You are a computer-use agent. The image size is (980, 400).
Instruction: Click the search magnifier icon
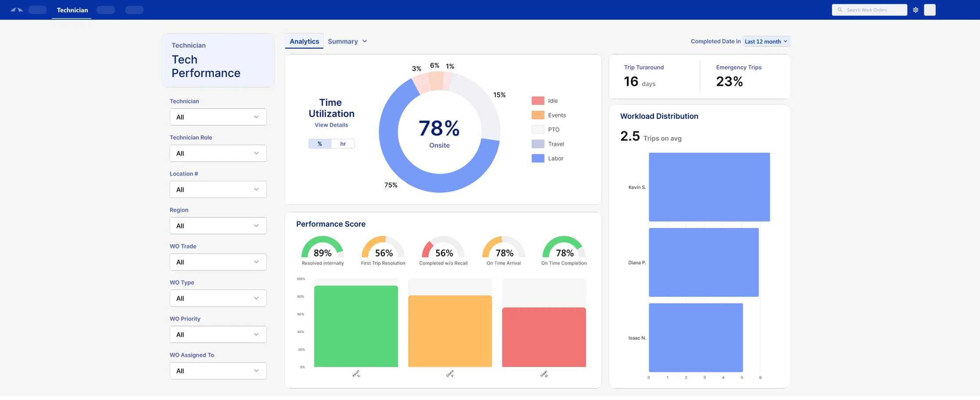pos(839,10)
